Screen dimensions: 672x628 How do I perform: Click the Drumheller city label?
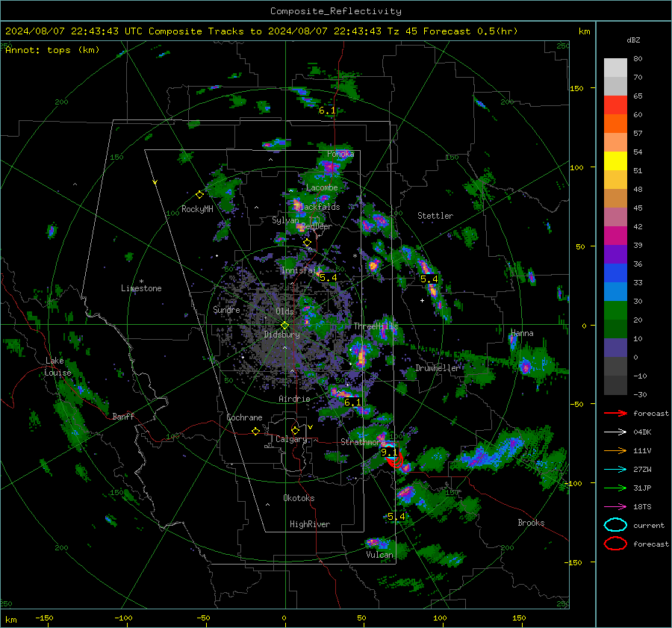(438, 368)
